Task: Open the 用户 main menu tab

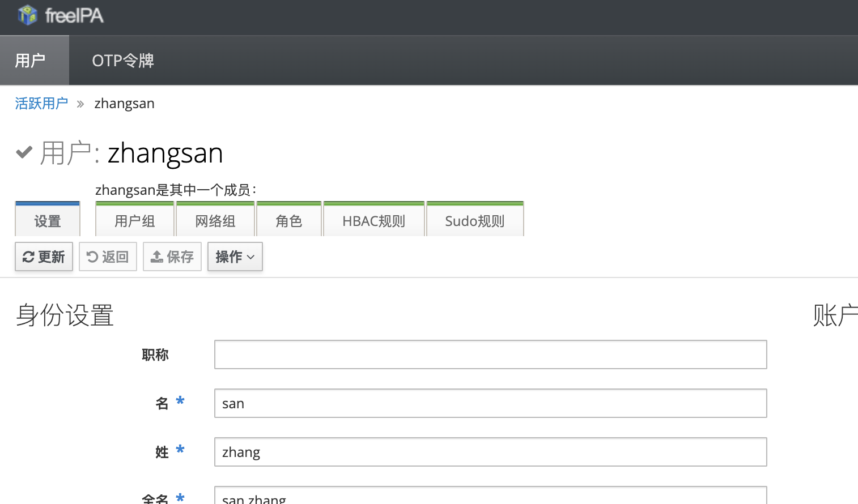Action: coord(31,61)
